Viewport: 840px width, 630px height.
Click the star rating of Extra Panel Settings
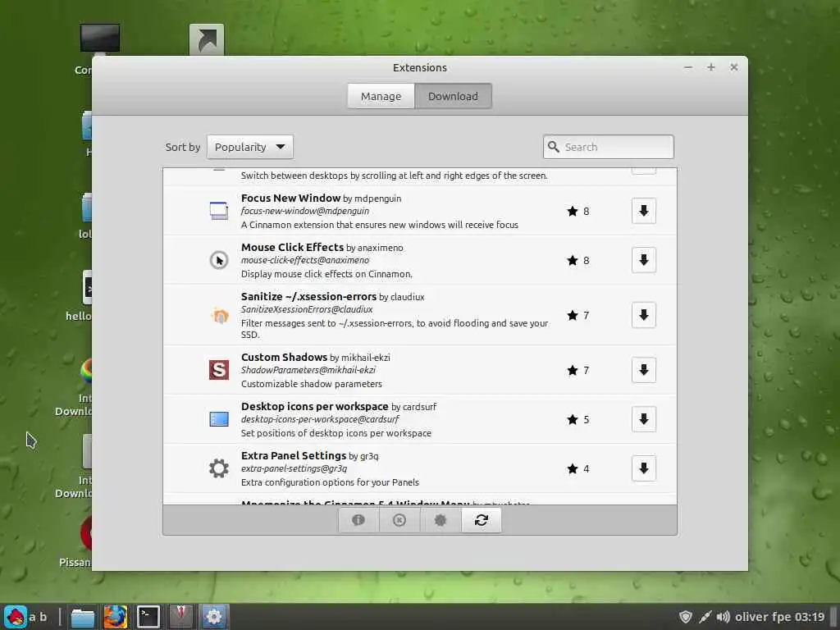(578, 468)
